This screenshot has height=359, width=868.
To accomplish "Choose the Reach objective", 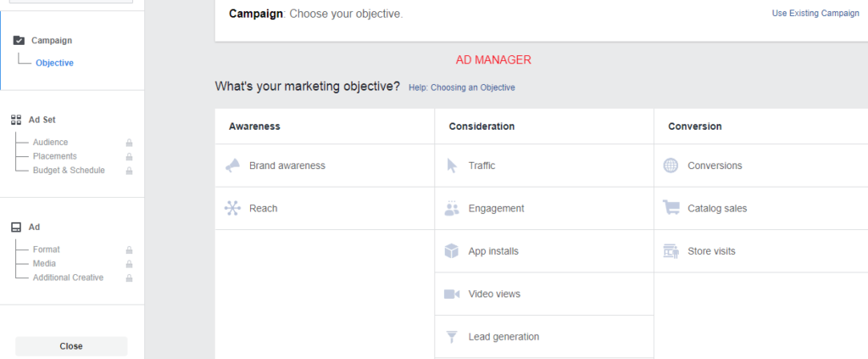I will pos(325,208).
